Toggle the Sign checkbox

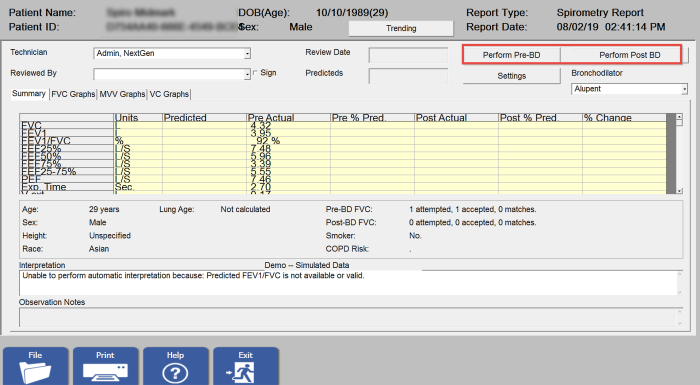point(255,72)
